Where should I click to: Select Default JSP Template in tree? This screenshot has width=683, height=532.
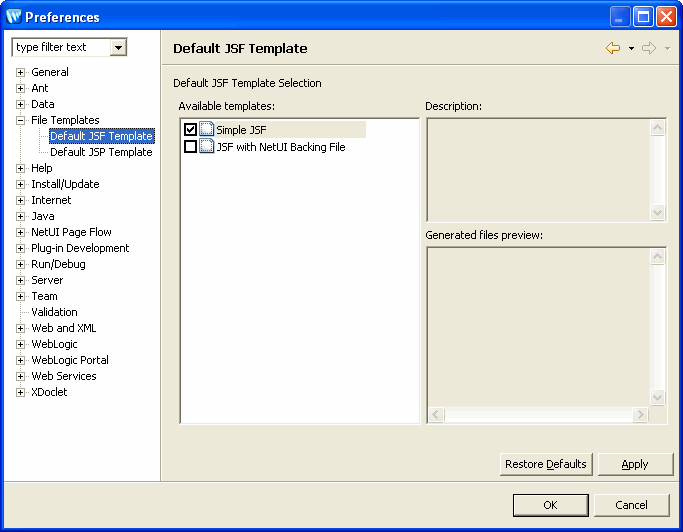(x=101, y=152)
